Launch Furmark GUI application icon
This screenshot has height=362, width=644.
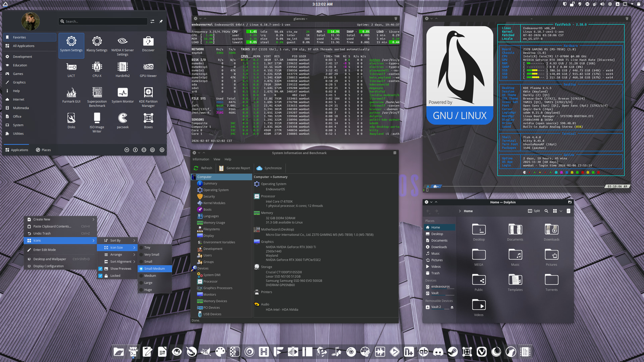pos(71,95)
